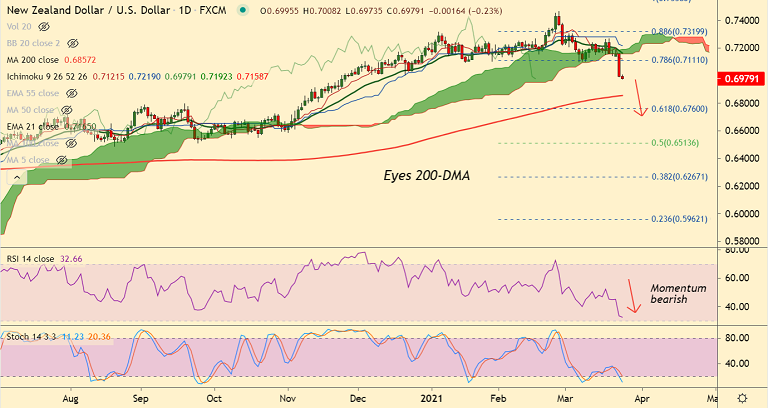Click the Dec label on time axis
This screenshot has height=408, width=768.
point(358,399)
